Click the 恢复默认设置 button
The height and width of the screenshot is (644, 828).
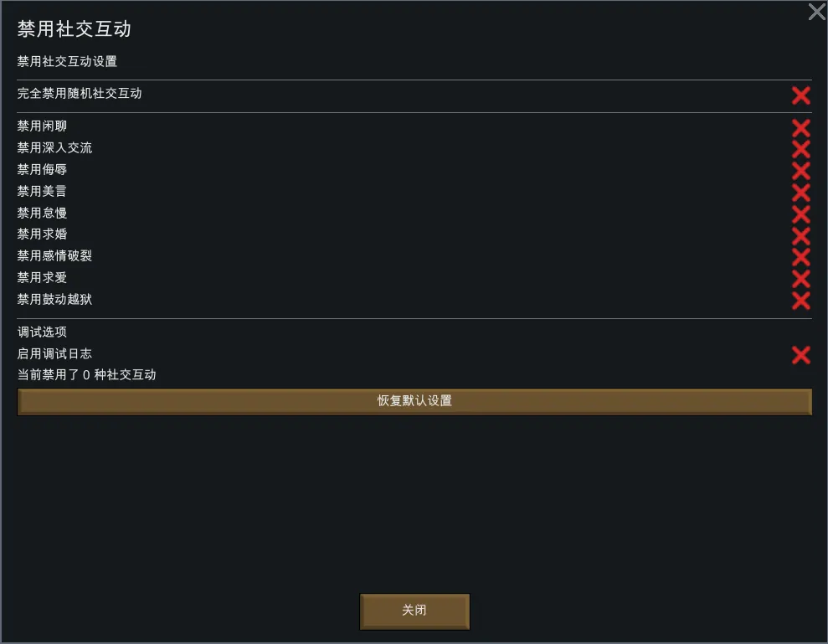(x=414, y=401)
